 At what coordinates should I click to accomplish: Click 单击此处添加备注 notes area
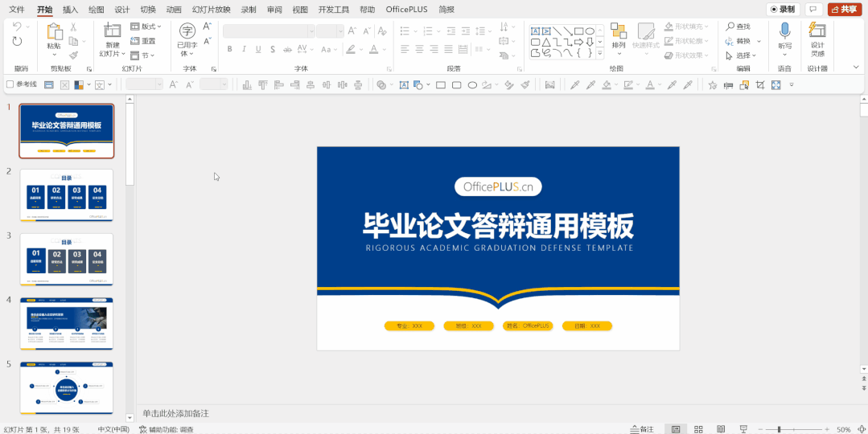176,414
